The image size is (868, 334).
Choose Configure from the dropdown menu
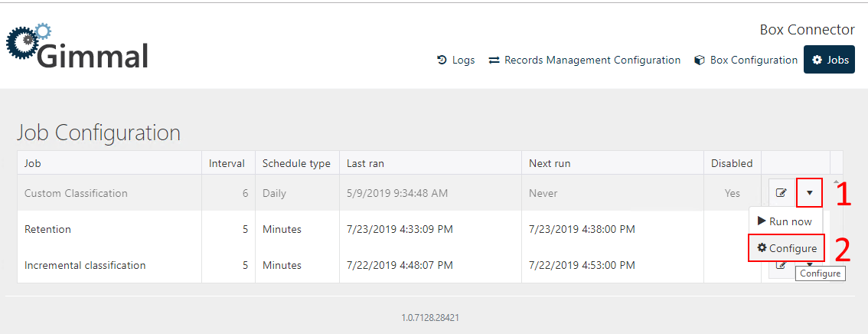(786, 248)
